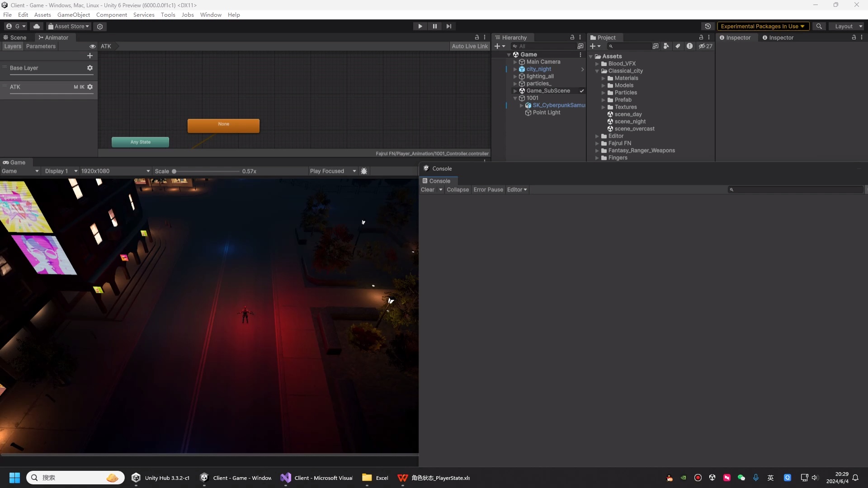The height and width of the screenshot is (488, 868).
Task: Open the ATK layer settings gear
Action: [x=90, y=87]
